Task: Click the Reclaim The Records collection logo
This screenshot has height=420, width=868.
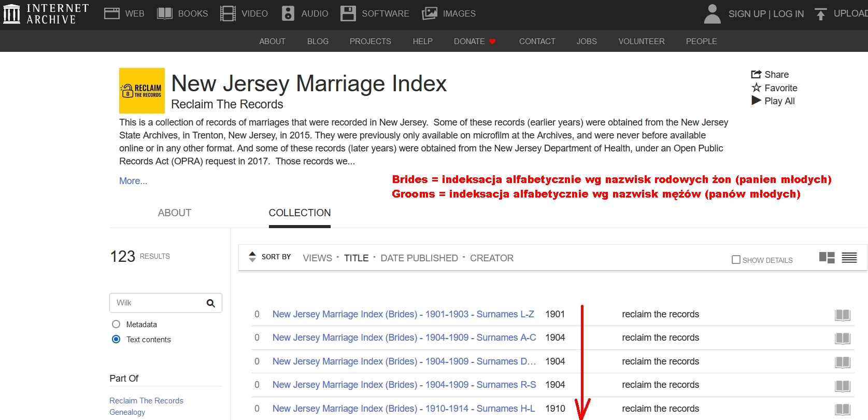Action: click(x=142, y=91)
